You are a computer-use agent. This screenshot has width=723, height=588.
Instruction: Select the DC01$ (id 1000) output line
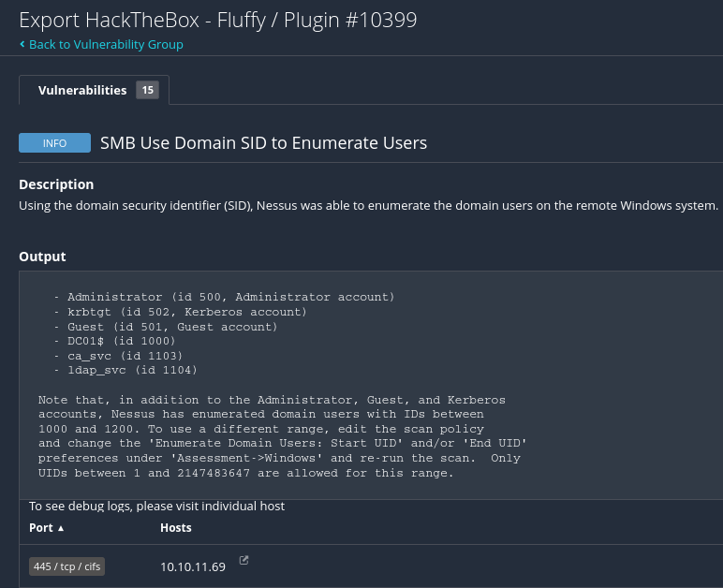click(114, 341)
